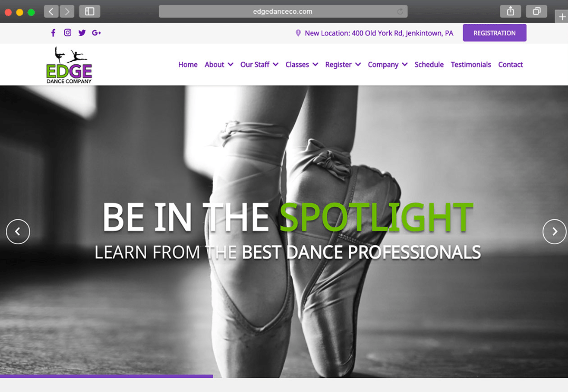Open the Google Plus social icon
The height and width of the screenshot is (392, 568).
(x=97, y=33)
